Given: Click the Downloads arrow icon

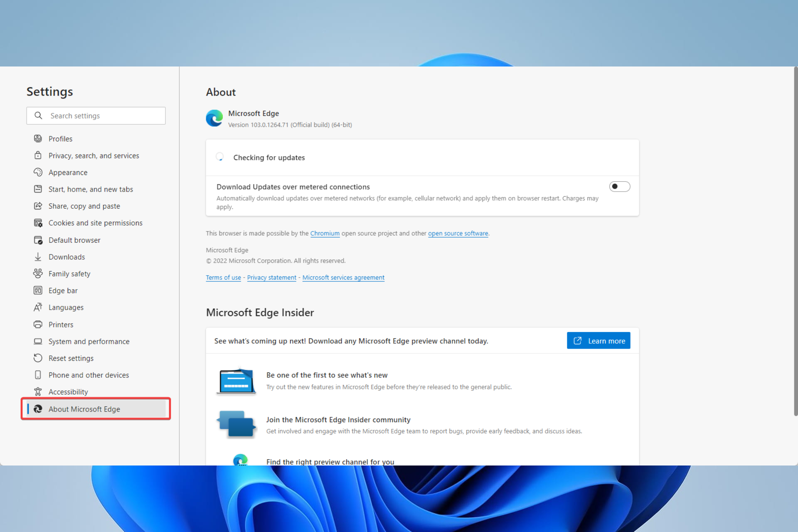Looking at the screenshot, I should pos(38,256).
